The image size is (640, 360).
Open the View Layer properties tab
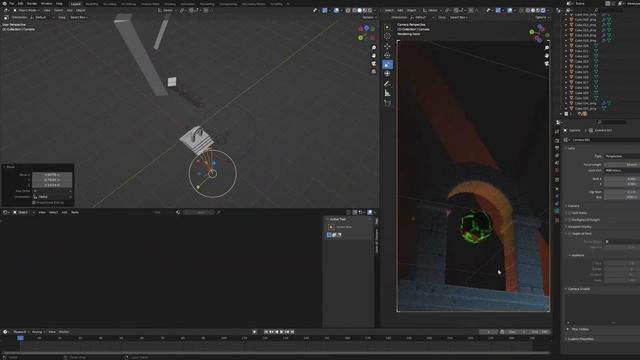pyautogui.click(x=557, y=156)
